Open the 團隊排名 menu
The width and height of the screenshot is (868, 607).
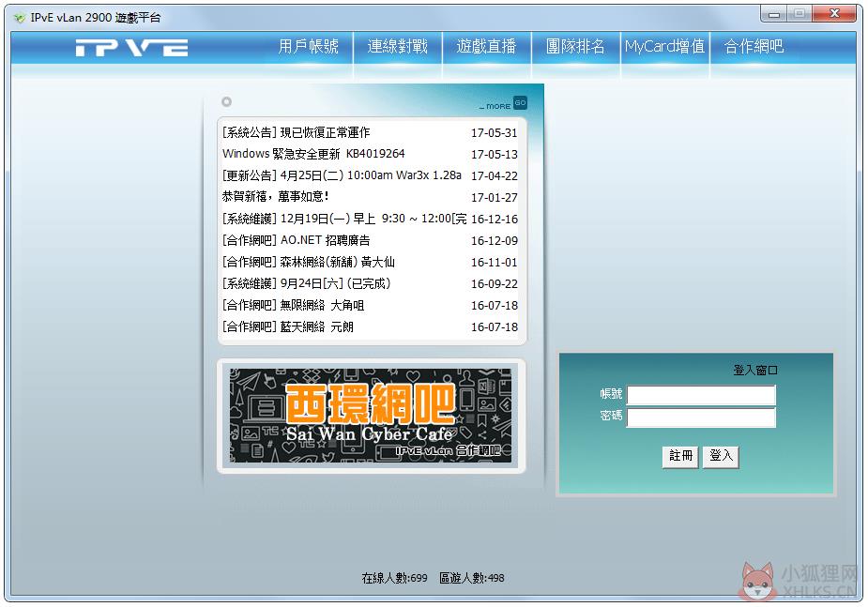576,46
